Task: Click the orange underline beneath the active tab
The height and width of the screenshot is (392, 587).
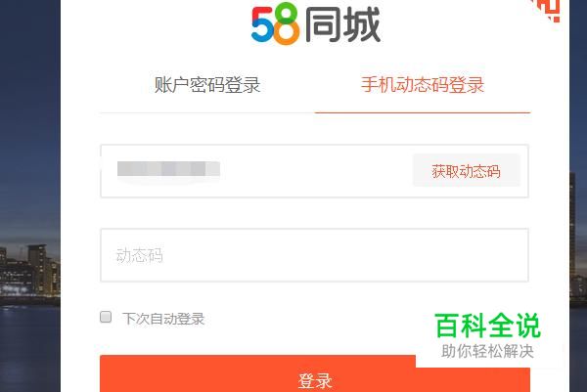Action: click(x=423, y=112)
